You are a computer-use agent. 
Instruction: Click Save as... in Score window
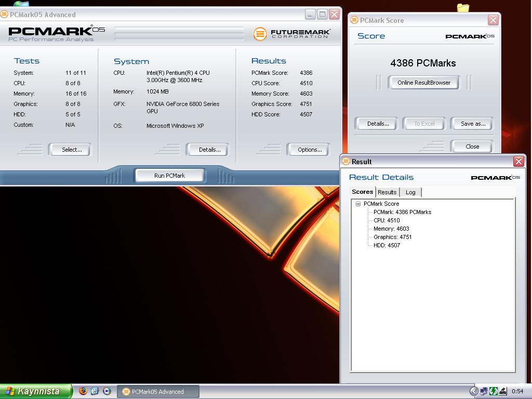coord(472,124)
